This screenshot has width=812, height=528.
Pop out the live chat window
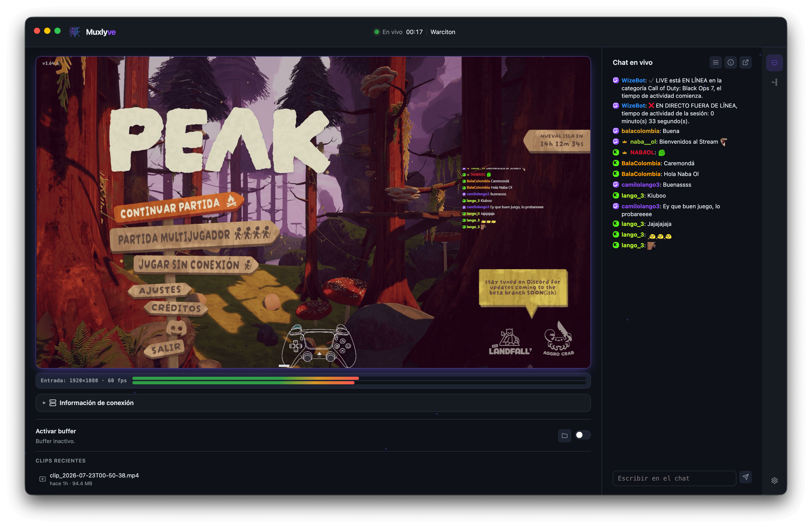[745, 62]
